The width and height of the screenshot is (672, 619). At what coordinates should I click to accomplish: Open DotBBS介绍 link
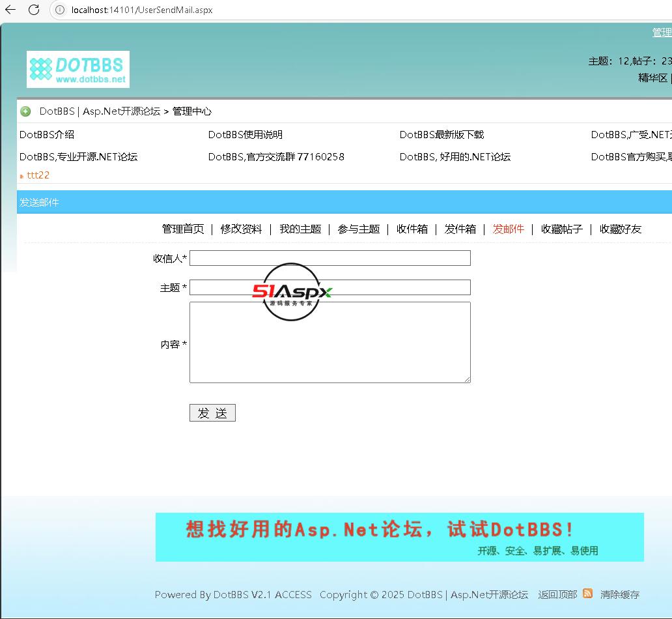(x=47, y=135)
